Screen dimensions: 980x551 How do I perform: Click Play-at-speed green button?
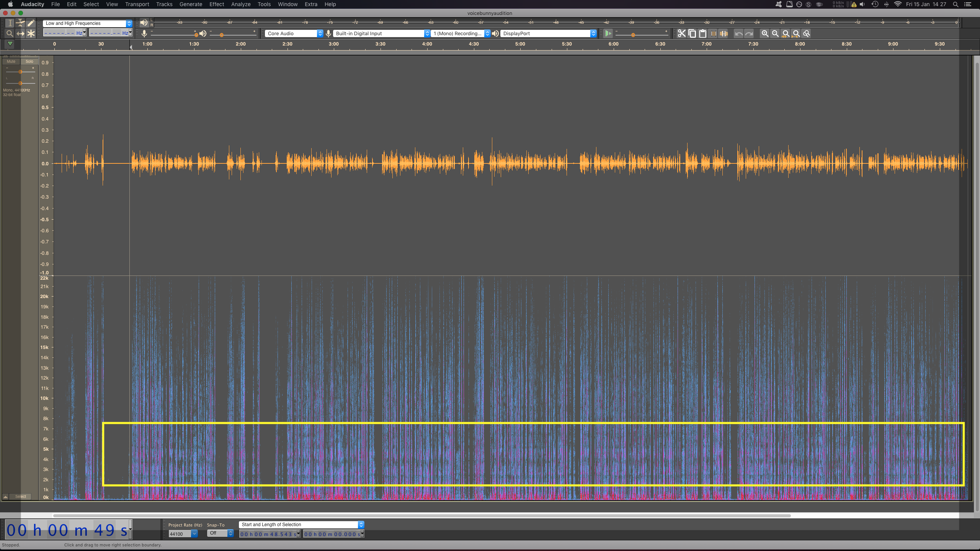[608, 34]
